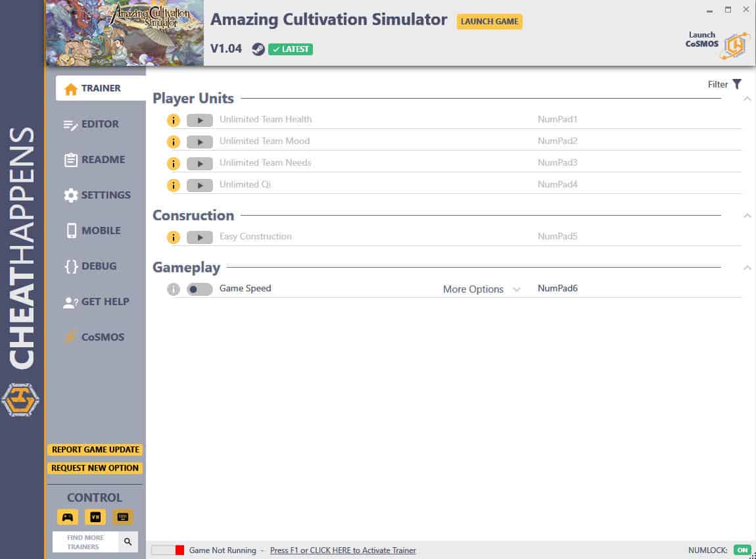Click REPORT GAME UPDATE button
Image resolution: width=756 pixels, height=559 pixels.
pyautogui.click(x=95, y=450)
